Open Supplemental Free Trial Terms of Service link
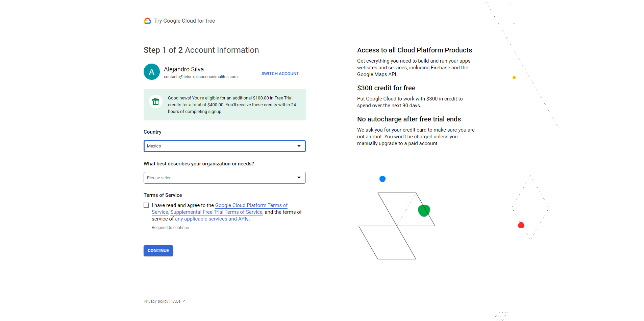 (x=216, y=212)
